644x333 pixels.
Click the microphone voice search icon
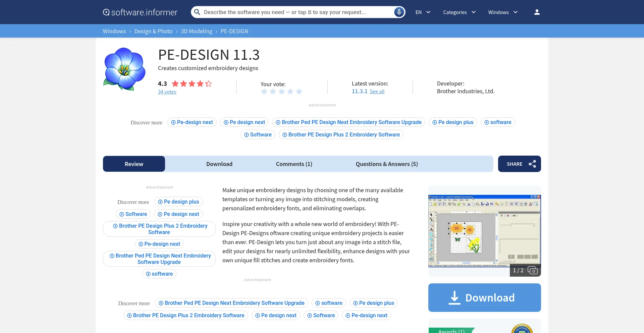(399, 12)
